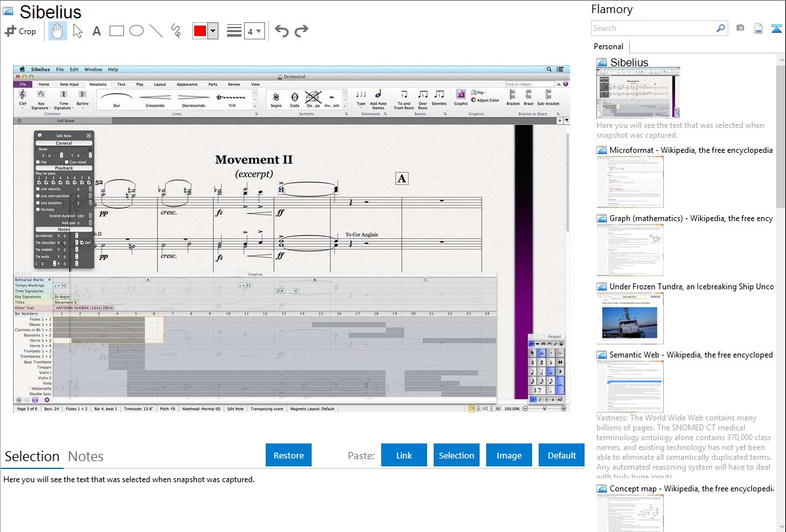This screenshot has width=786, height=532.
Task: Open the Personal tab
Action: click(608, 47)
